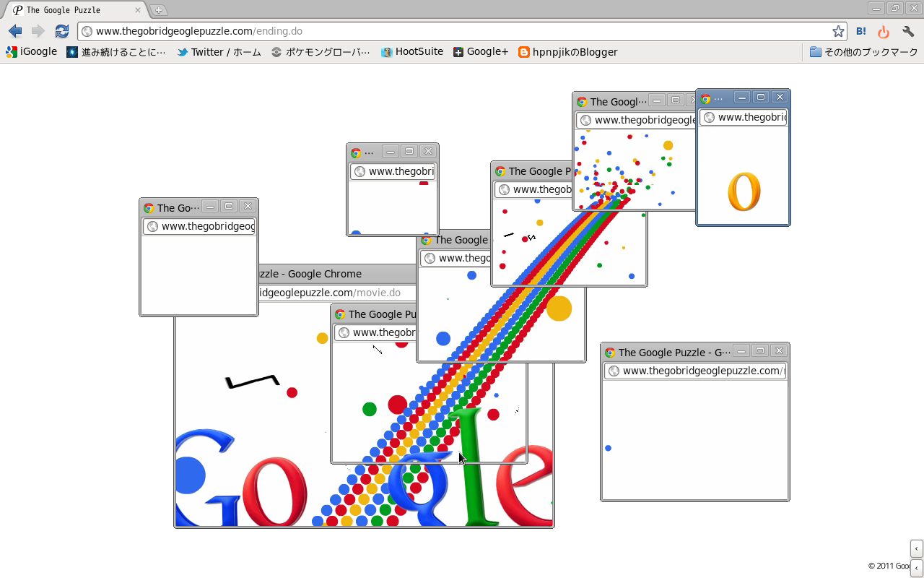
Task: Minimize the main Chrome browser window
Action: pos(876,9)
